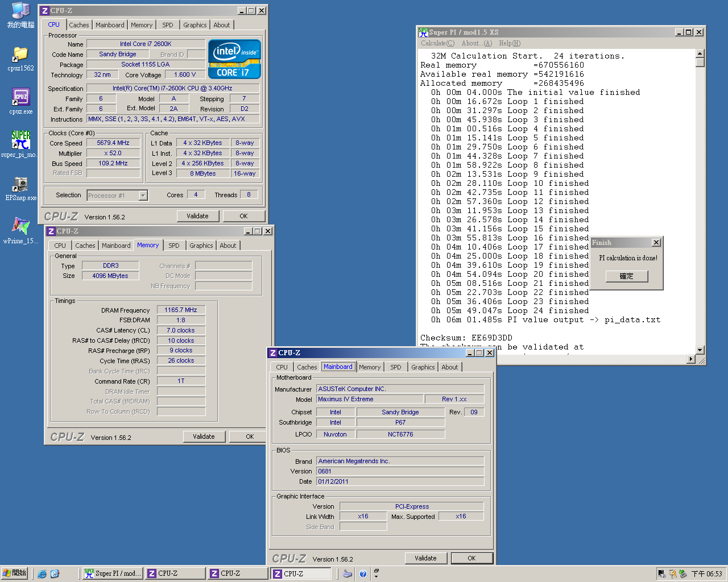Click OK in the Mainboard window
Screen dimensions: 728x582
471,558
